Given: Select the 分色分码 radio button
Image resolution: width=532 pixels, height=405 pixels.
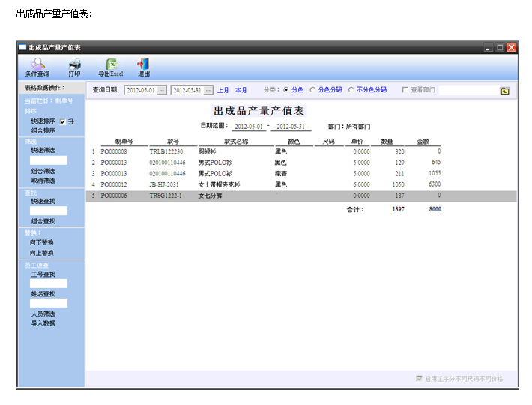Looking at the screenshot, I should click(312, 90).
